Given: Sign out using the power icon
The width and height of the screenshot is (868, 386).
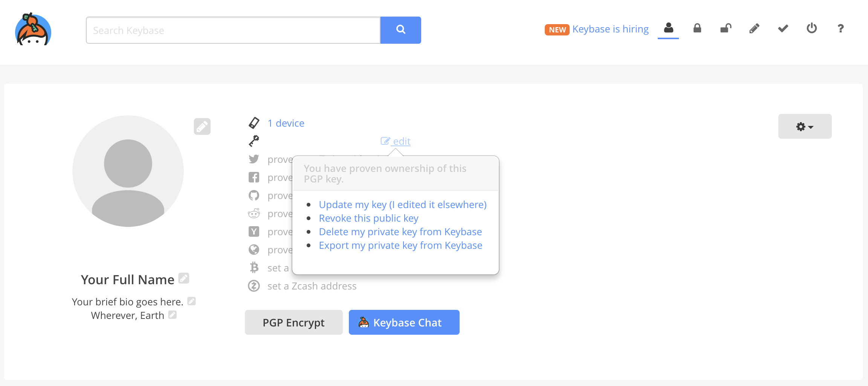Looking at the screenshot, I should point(812,28).
